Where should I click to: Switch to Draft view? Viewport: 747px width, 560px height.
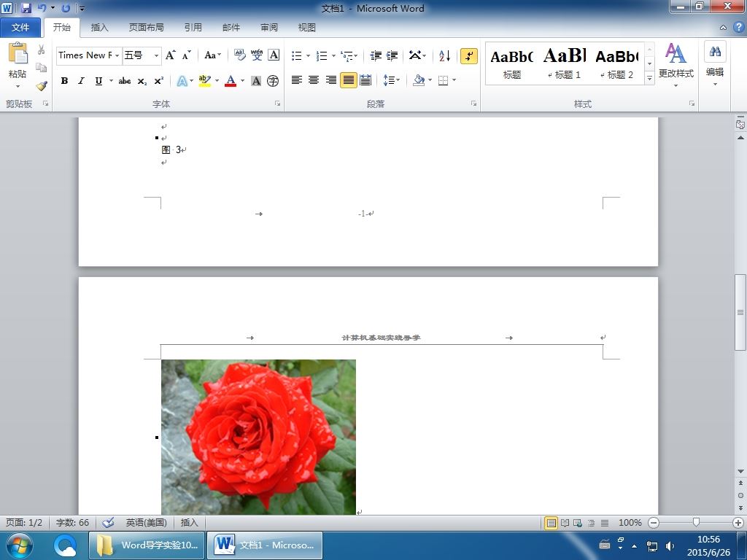(605, 523)
